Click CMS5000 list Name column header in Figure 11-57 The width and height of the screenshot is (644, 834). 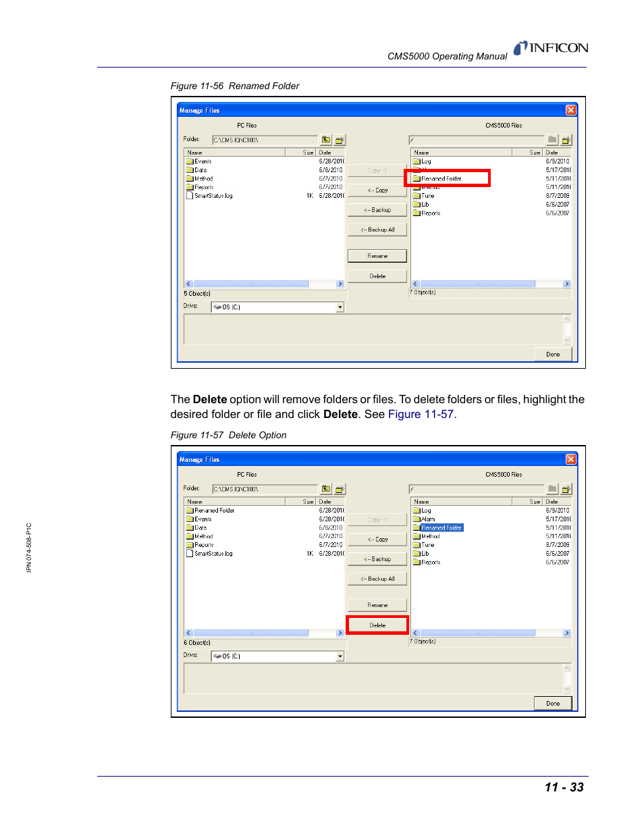click(x=462, y=502)
